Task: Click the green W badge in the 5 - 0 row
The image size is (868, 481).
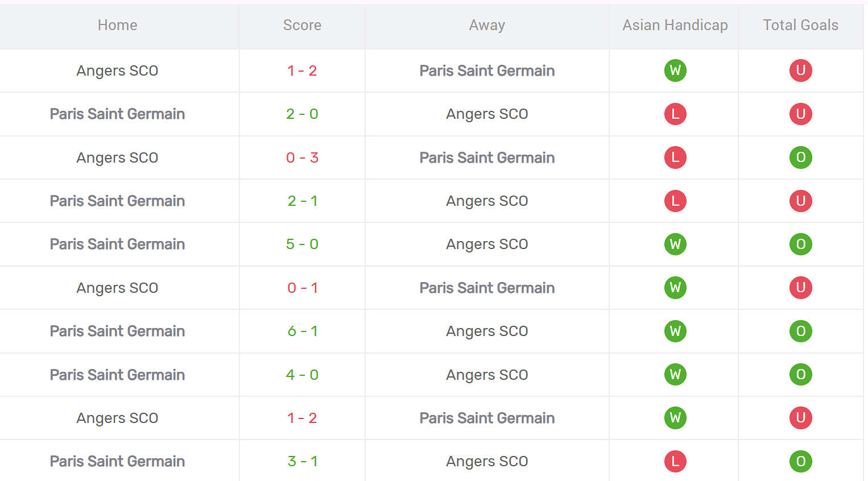Action: (675, 244)
